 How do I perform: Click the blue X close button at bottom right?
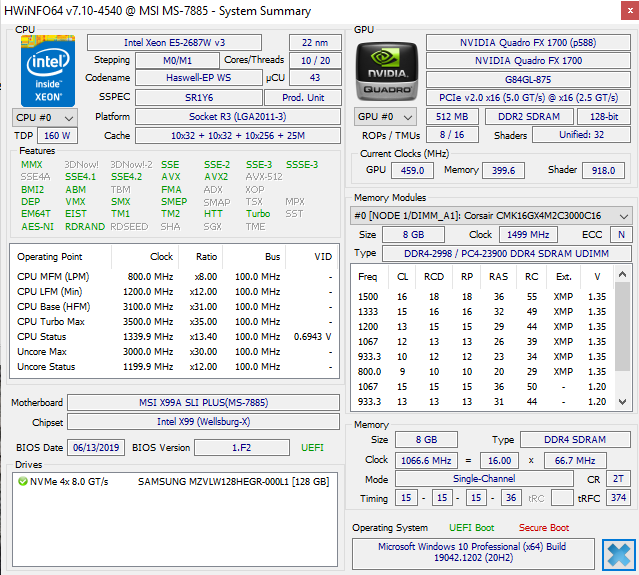[619, 554]
